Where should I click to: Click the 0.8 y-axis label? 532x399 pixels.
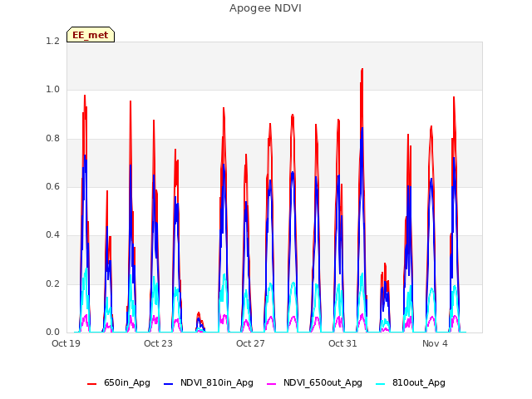pyautogui.click(x=52, y=138)
